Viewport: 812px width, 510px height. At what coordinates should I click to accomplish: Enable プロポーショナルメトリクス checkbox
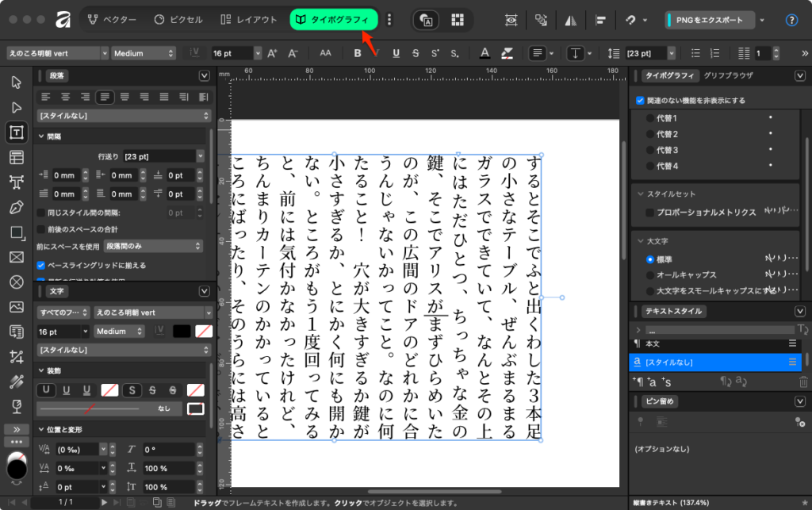[x=650, y=213]
